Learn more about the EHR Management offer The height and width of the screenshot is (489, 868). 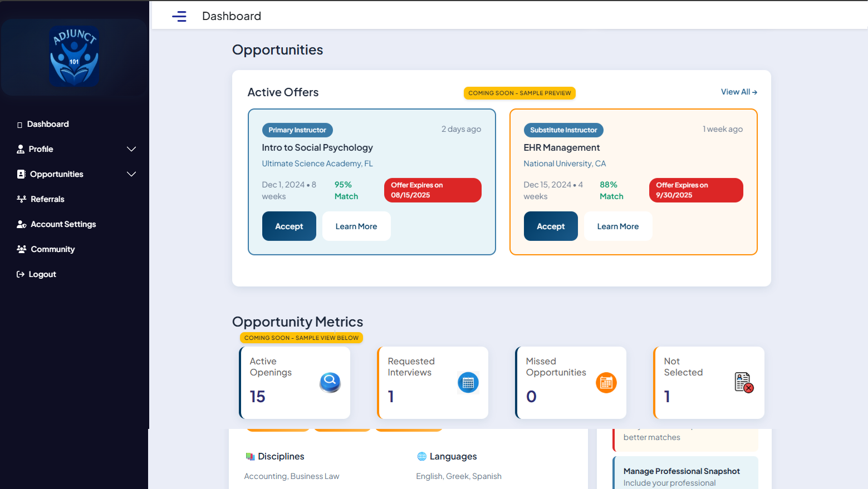(617, 226)
